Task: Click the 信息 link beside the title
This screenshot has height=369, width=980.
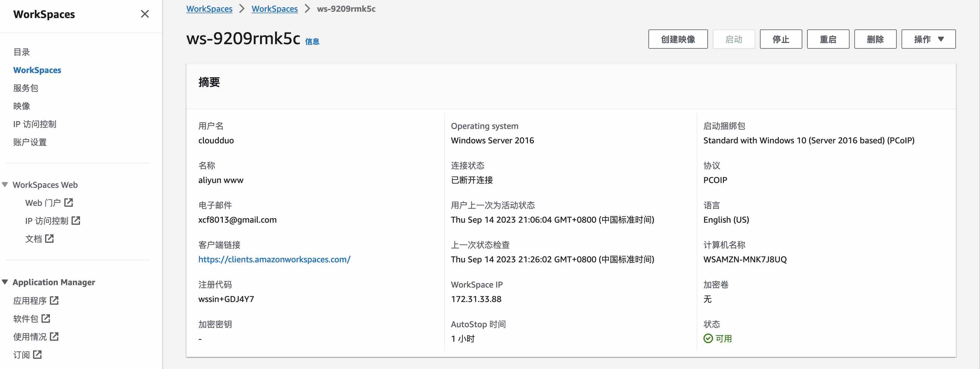Action: tap(312, 41)
